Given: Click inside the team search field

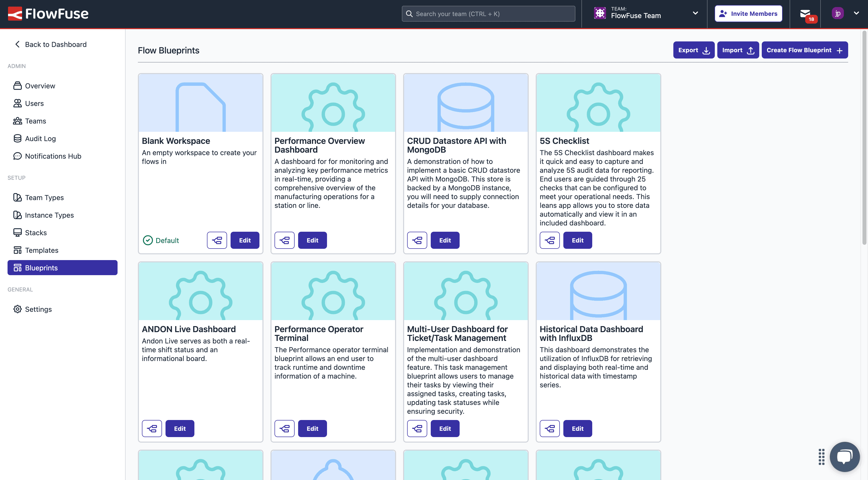Looking at the screenshot, I should click(488, 14).
